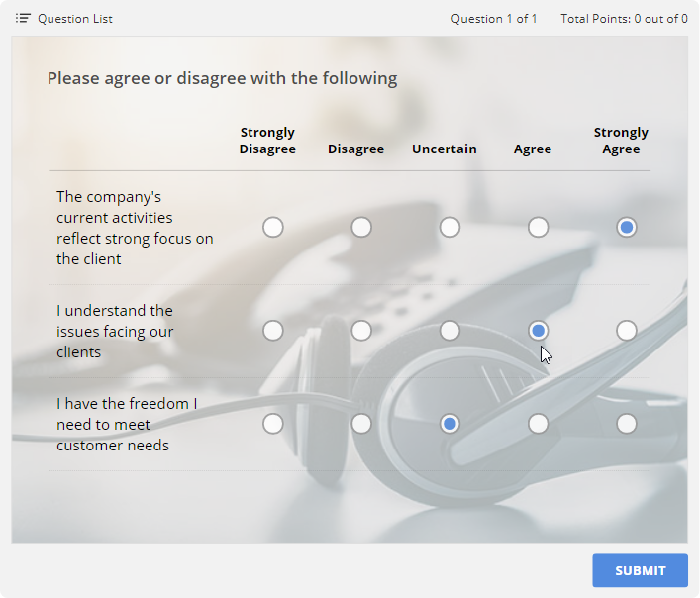Select Strongly Agree for freedom statement
This screenshot has height=598, width=700.
click(x=626, y=424)
